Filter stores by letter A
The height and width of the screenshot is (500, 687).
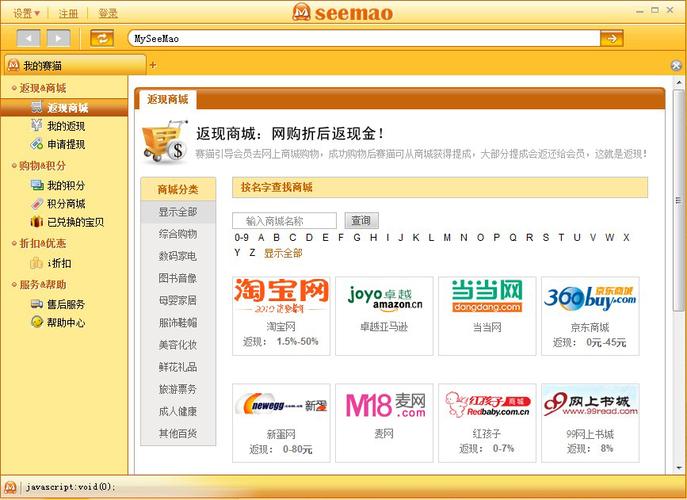tap(261, 238)
